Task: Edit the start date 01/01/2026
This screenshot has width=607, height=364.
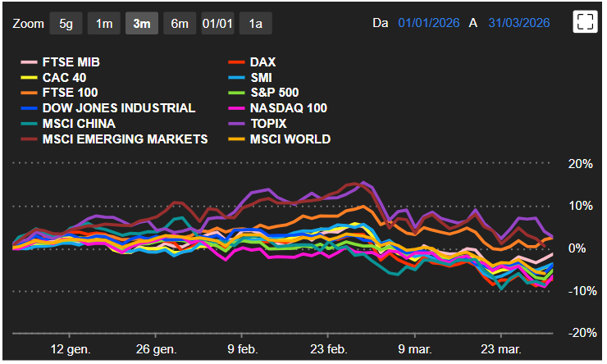Action: pos(429,23)
